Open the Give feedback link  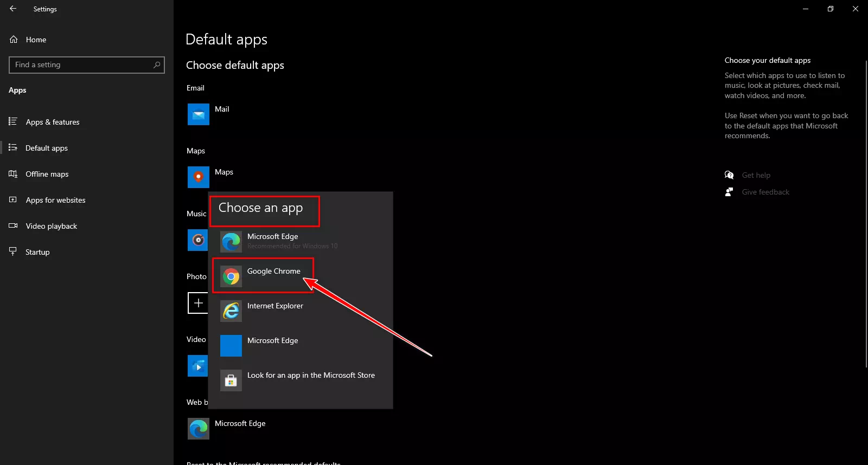point(765,192)
